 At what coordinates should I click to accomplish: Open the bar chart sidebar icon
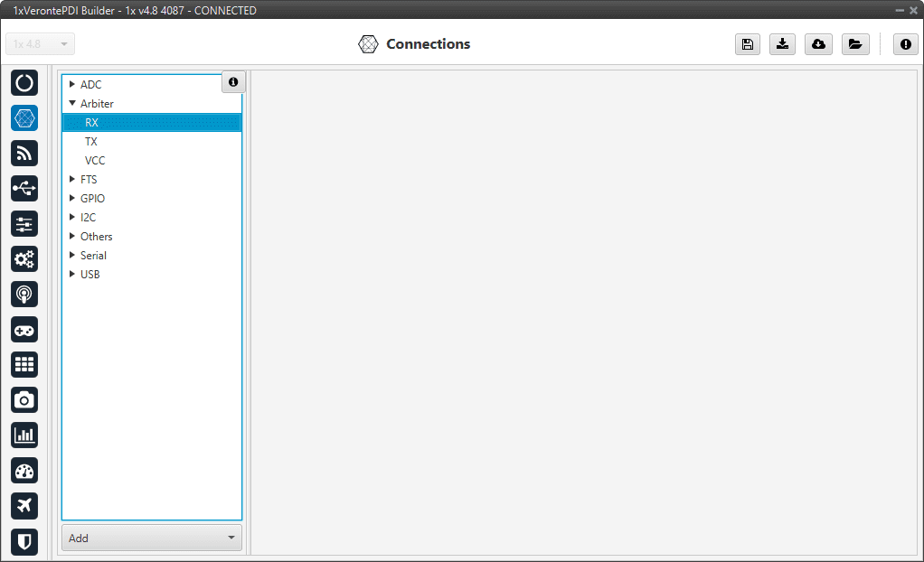coord(24,436)
